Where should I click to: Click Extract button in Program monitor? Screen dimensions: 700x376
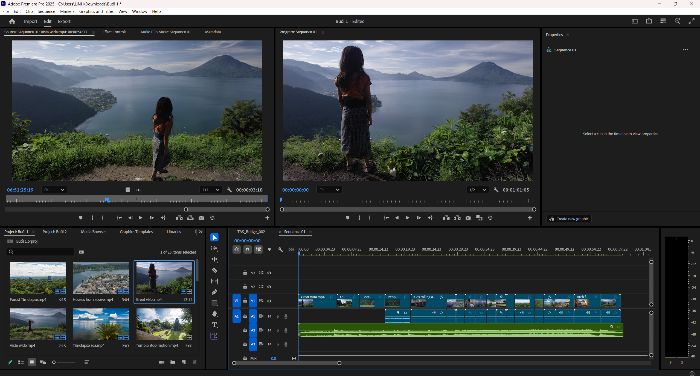coord(457,218)
